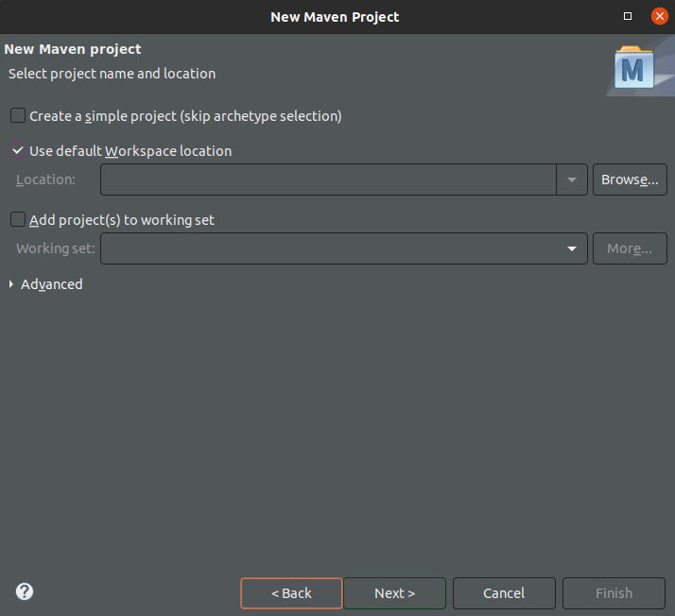Click the 'Working set:' label

pos(56,248)
